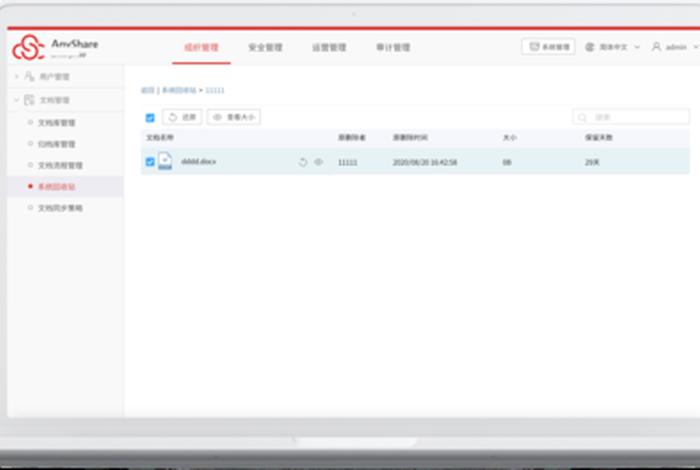Open the language dropdown arrow
The width and height of the screenshot is (700, 470).
[637, 47]
